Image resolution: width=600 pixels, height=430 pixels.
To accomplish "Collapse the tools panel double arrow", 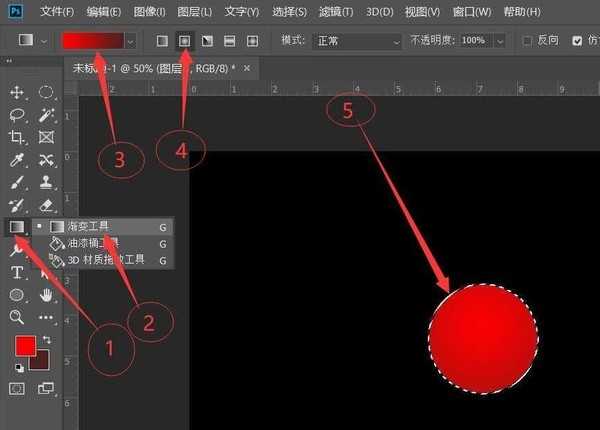I will (x=9, y=61).
